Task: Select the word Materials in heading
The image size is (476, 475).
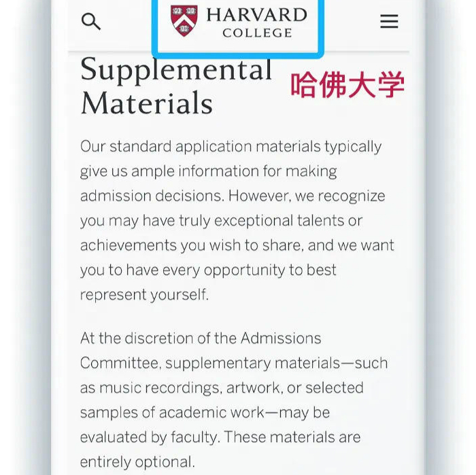Action: tap(147, 103)
